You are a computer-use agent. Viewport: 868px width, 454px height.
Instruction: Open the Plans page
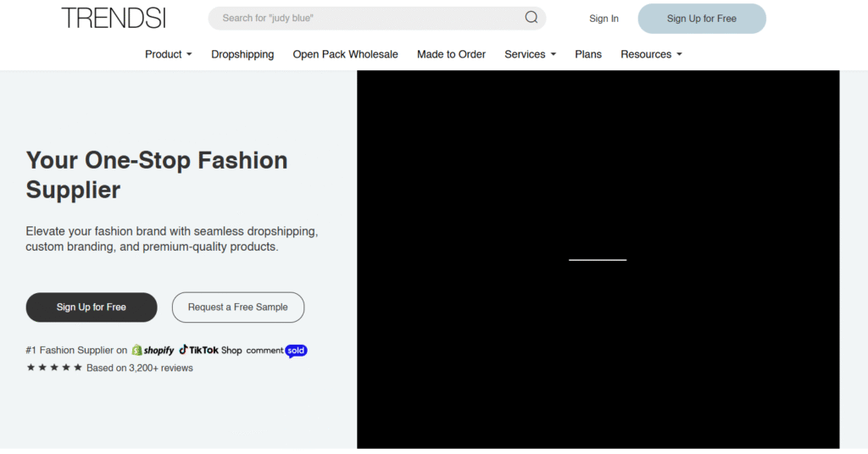point(588,54)
